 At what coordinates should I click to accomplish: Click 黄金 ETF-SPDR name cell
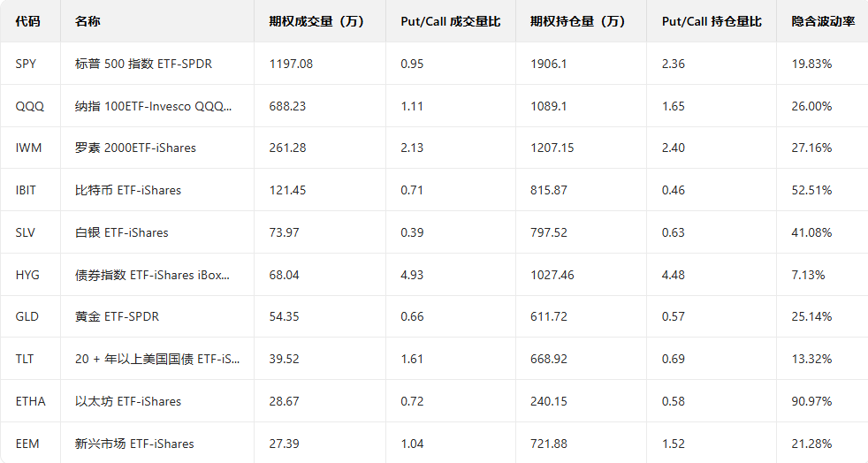(x=118, y=316)
